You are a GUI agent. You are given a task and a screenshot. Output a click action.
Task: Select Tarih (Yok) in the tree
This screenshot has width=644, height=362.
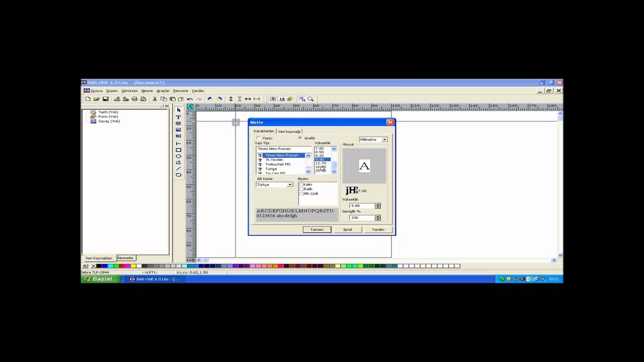[x=108, y=112]
